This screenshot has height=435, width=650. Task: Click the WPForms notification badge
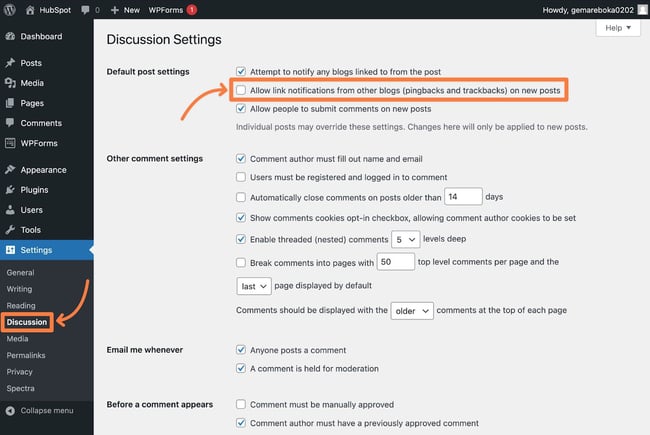(x=192, y=10)
